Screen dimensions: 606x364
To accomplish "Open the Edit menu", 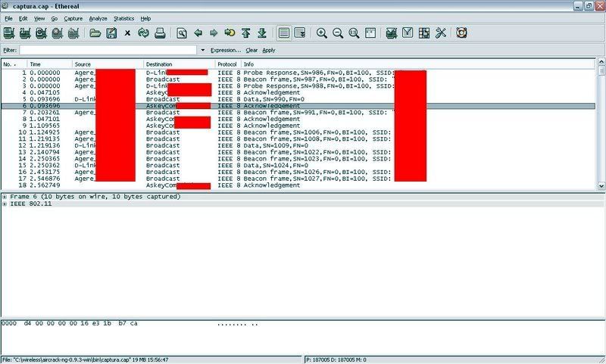I will pyautogui.click(x=23, y=18).
